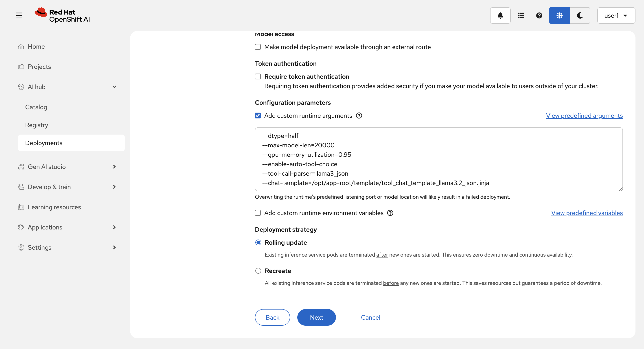Toggle the hamburger navigation menu icon
This screenshot has width=644, height=349.
19,15
